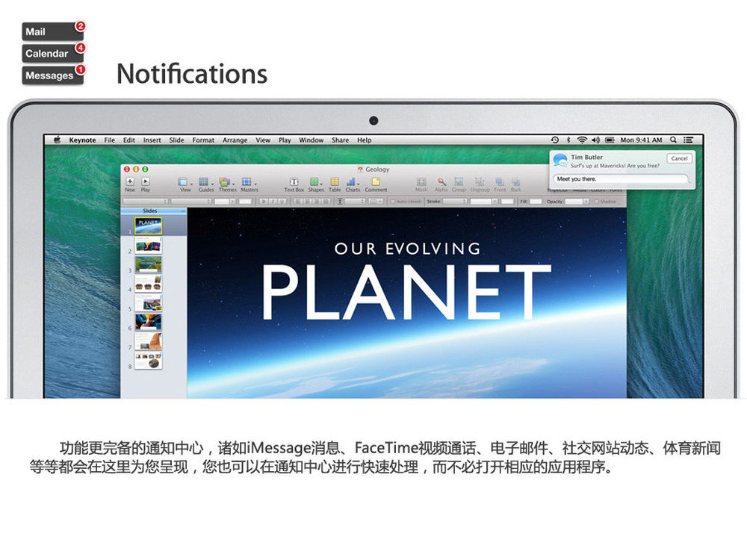Open Spotlight search magnifier icon
747x560 pixels.
coord(673,140)
